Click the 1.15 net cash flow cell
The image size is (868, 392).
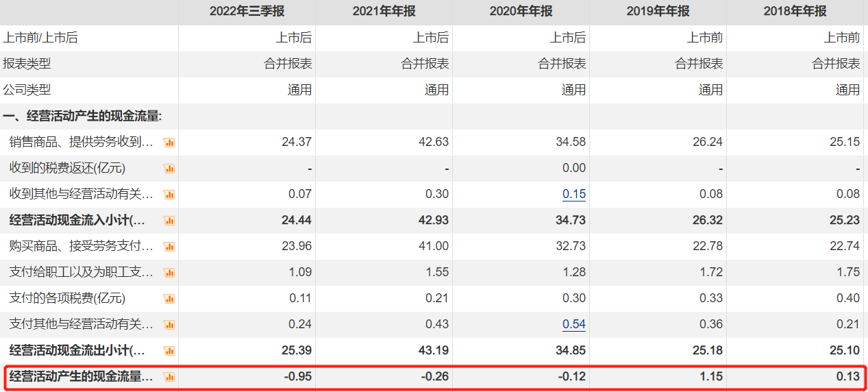coord(711,376)
